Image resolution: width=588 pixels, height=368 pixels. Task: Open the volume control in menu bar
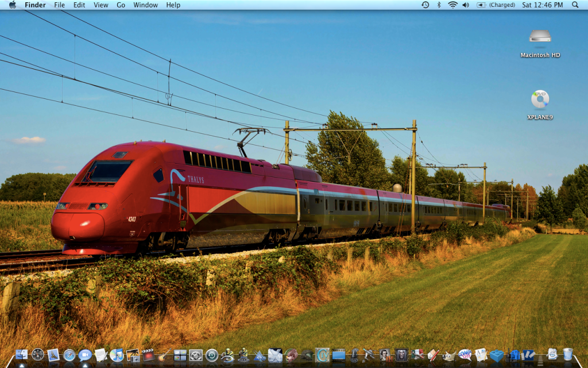[x=466, y=5]
